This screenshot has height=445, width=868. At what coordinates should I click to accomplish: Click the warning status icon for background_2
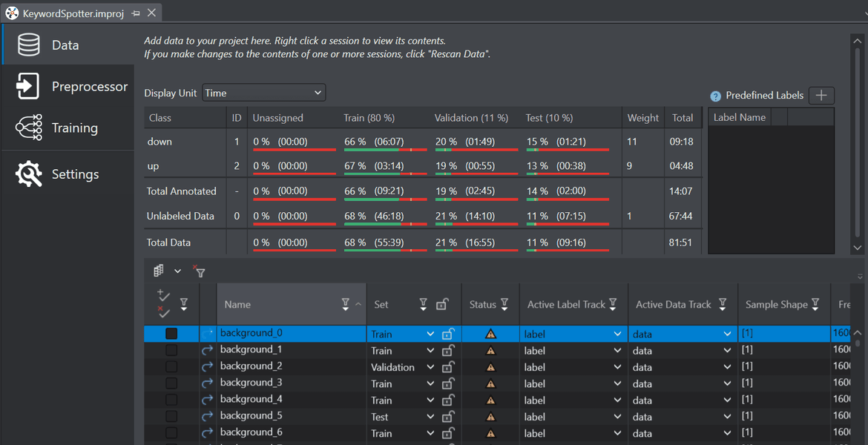pos(490,367)
